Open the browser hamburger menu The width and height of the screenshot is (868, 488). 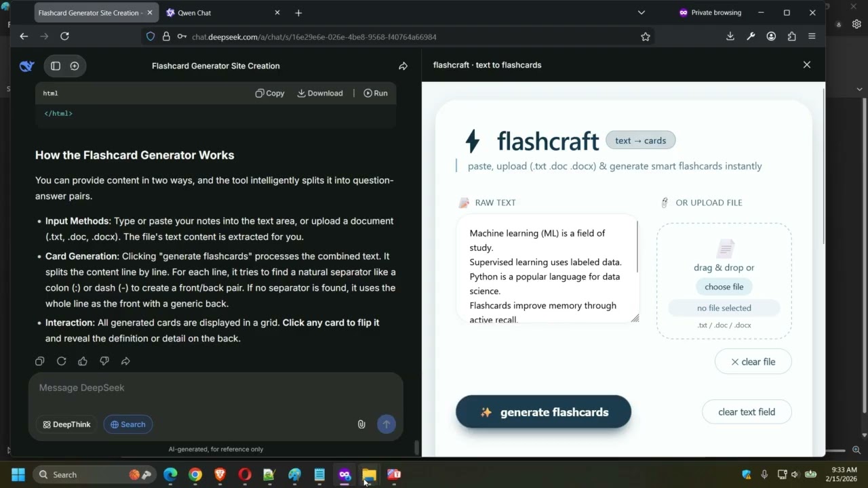point(812,37)
